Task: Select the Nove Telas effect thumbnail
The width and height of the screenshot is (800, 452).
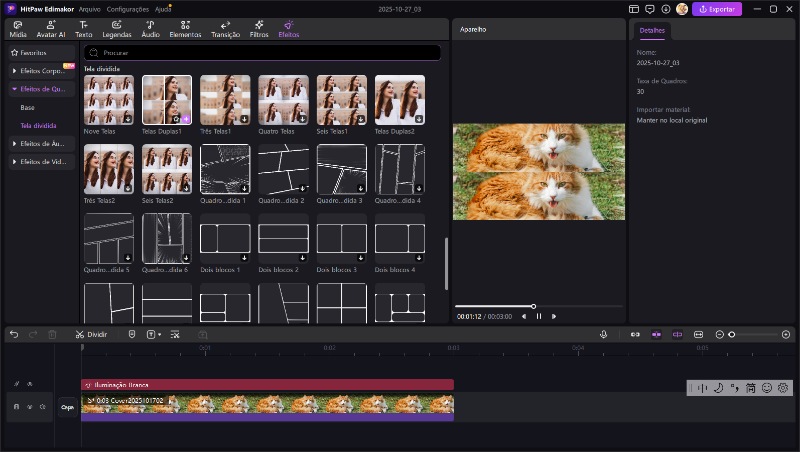Action: pos(109,100)
